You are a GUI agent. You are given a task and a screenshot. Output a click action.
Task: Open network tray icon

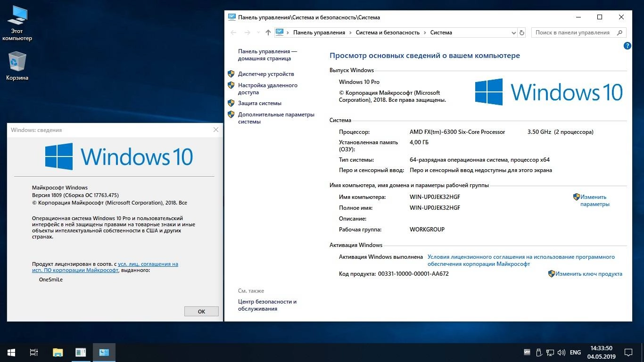551,352
